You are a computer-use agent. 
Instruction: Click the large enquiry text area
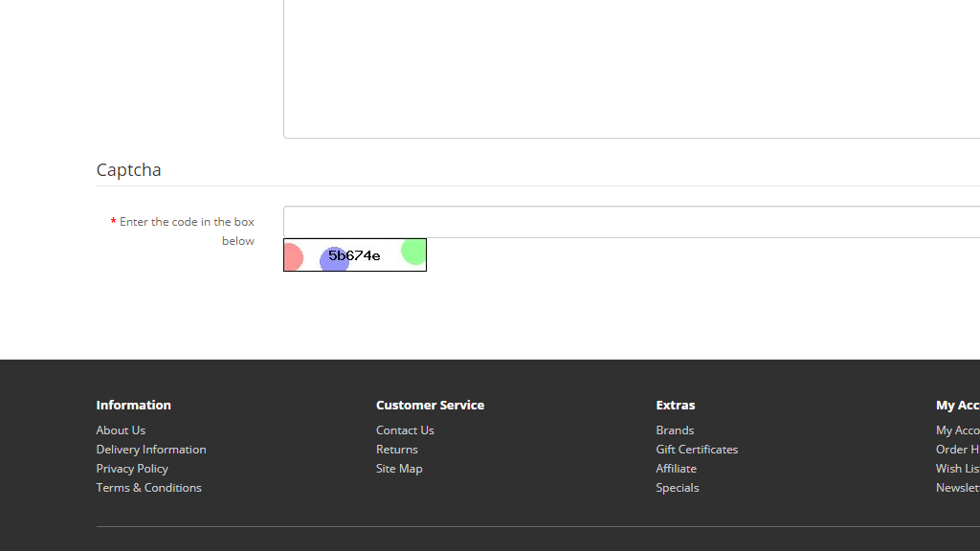pos(632,67)
